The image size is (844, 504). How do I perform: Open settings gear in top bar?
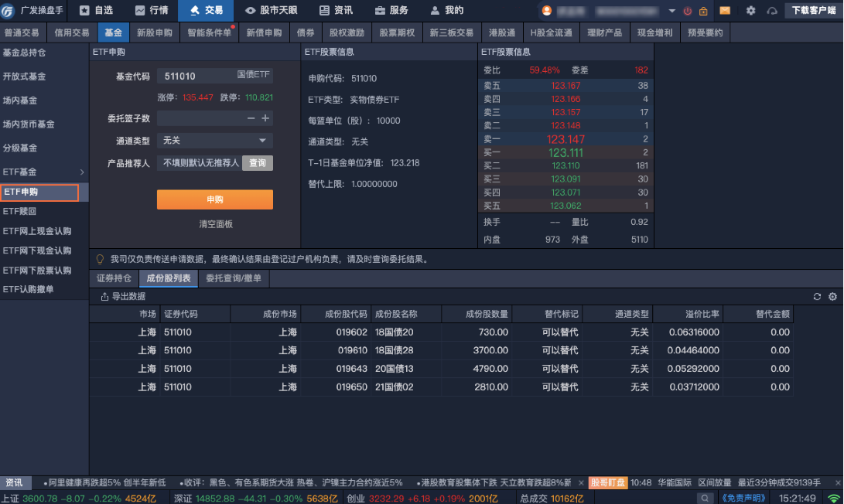pos(750,11)
